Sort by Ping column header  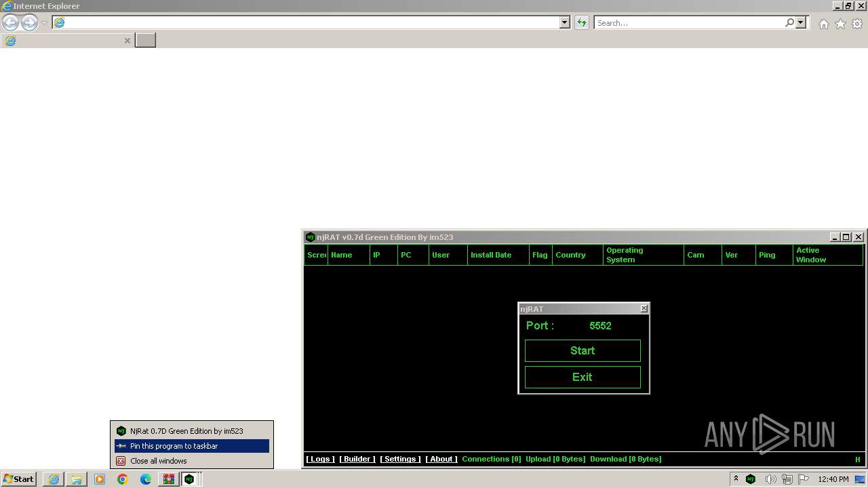[x=774, y=255]
